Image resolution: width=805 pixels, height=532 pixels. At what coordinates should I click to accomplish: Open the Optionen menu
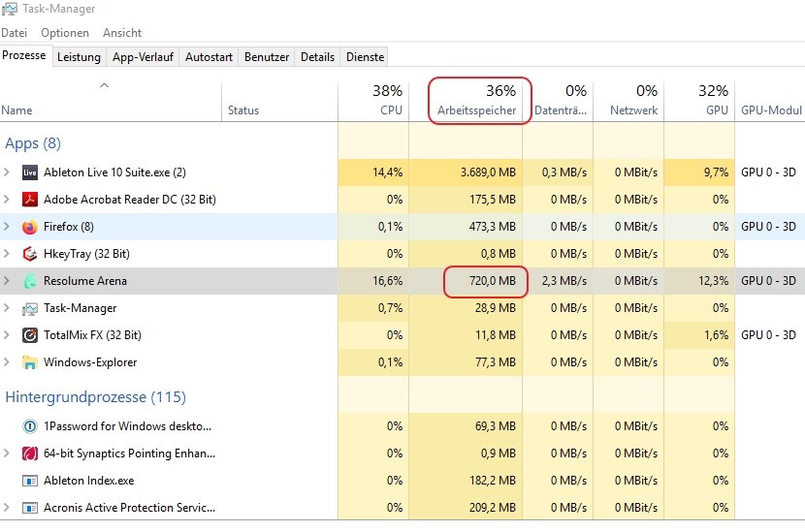point(65,33)
